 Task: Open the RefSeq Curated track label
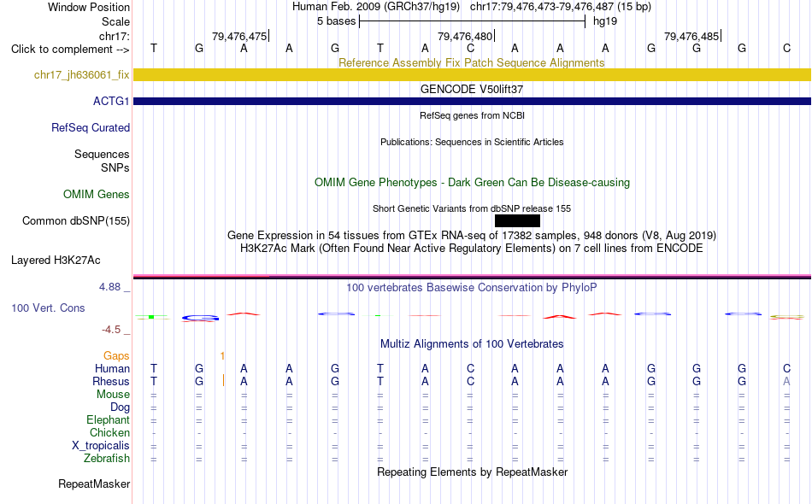point(90,127)
